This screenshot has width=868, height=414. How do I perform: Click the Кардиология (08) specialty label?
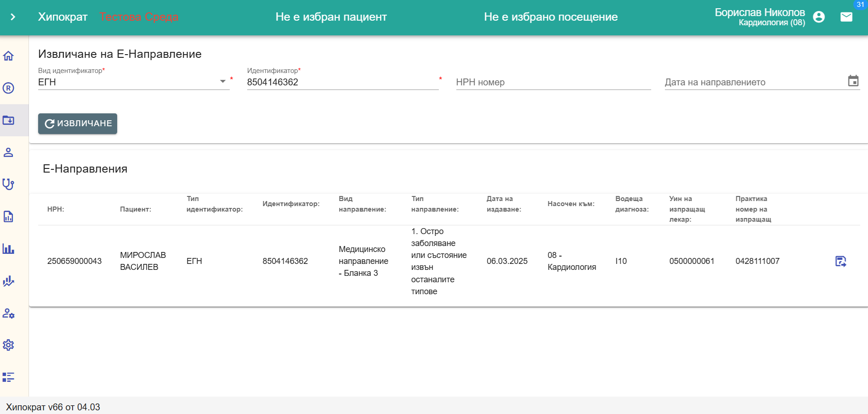tap(772, 22)
